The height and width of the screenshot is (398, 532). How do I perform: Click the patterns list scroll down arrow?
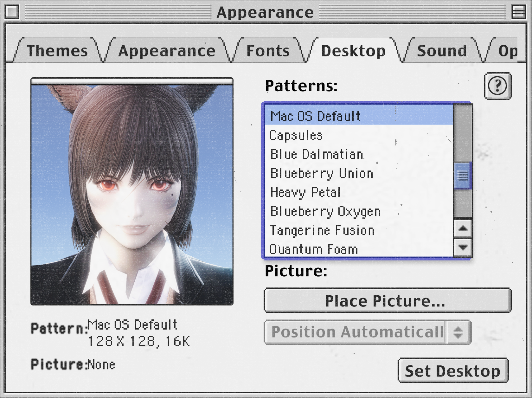[x=463, y=247]
